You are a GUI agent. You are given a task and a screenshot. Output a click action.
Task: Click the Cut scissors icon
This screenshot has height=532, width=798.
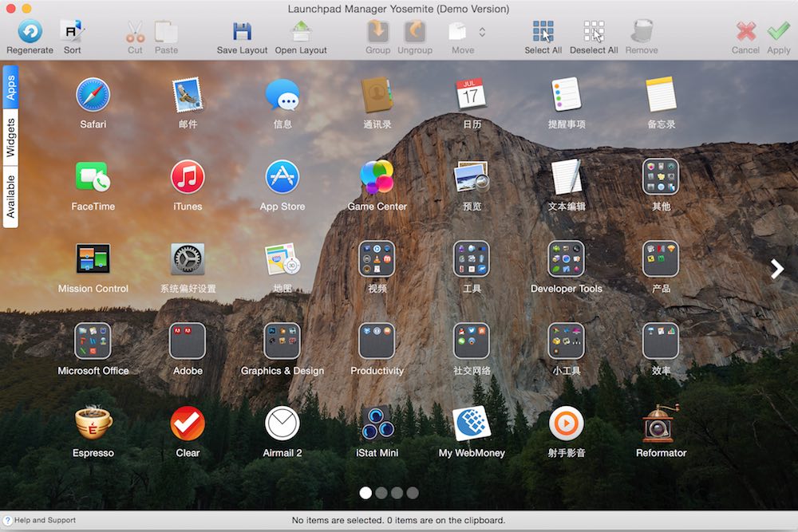point(135,32)
